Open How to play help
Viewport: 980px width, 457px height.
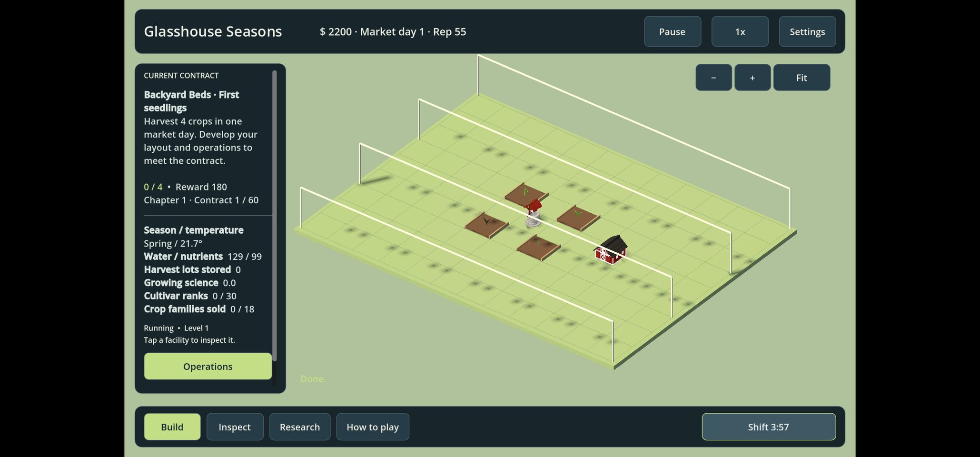[x=373, y=427]
